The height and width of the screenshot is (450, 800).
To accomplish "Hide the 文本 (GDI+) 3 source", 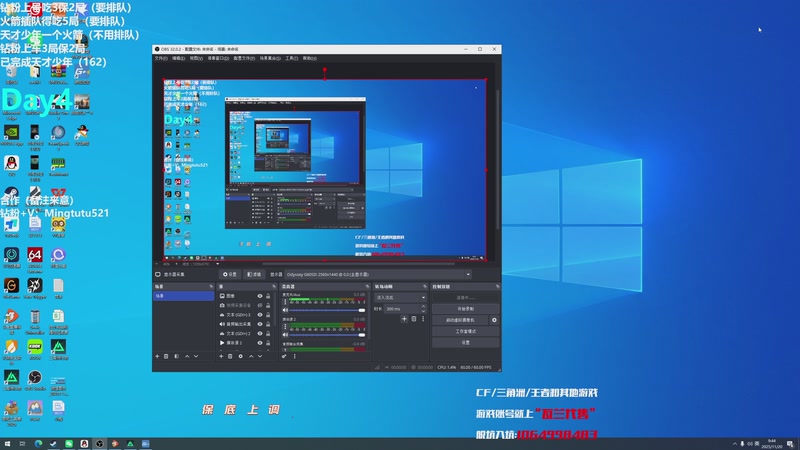I will 260,315.
